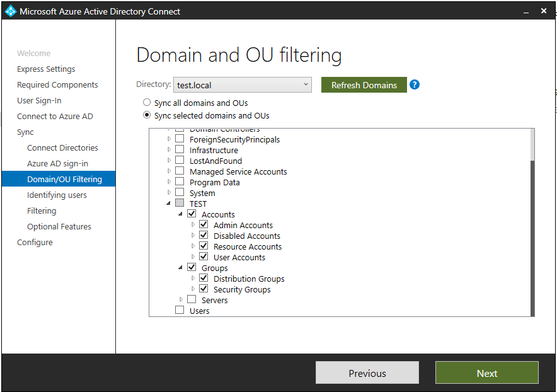Image resolution: width=557 pixels, height=392 pixels.
Task: Uncheck the Security Groups checkbox
Action: (204, 289)
